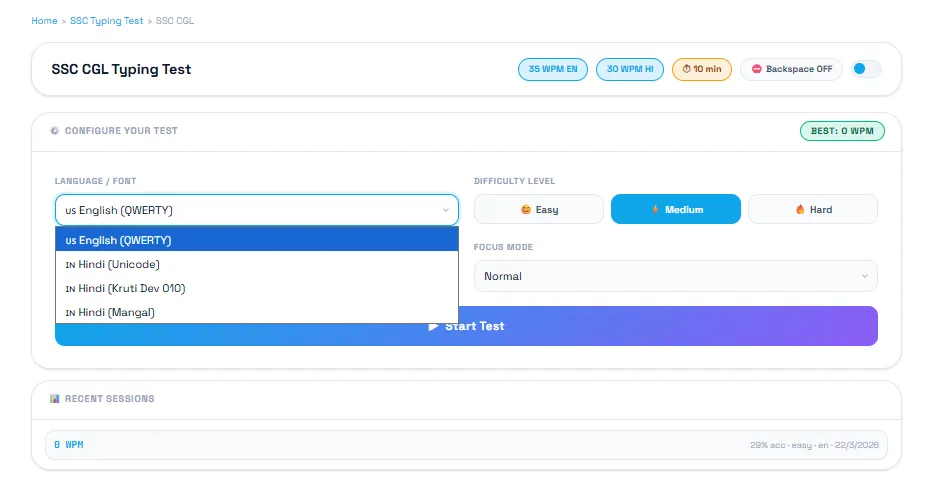This screenshot has height=500, width=942.
Task: Select Hindi (Unicode) option
Action: point(256,264)
